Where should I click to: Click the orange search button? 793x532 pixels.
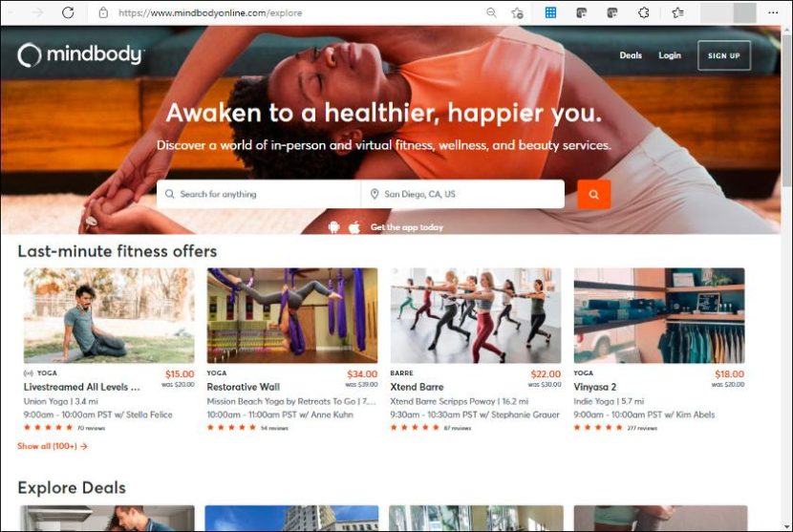pyautogui.click(x=593, y=194)
